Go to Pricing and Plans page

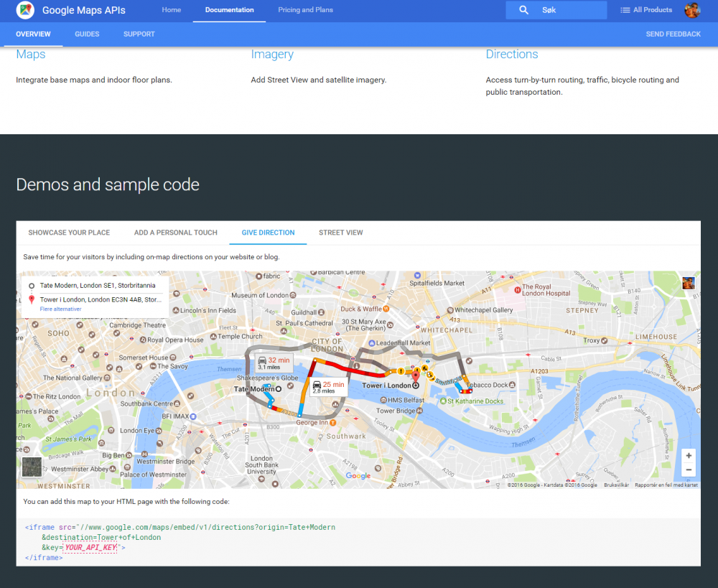point(305,10)
